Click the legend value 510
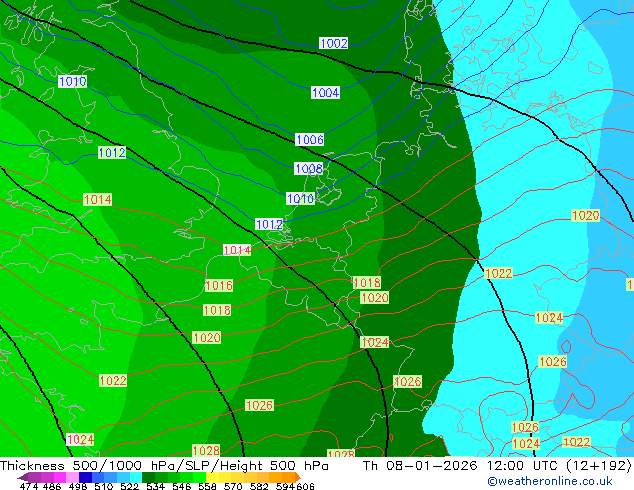Image resolution: width=634 pixels, height=490 pixels. [104, 486]
